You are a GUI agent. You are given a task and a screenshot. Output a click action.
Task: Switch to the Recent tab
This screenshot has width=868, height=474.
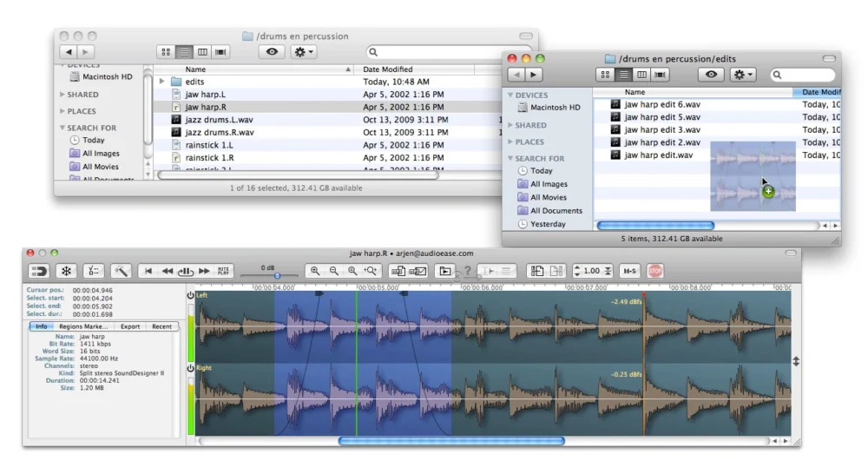[x=161, y=326]
